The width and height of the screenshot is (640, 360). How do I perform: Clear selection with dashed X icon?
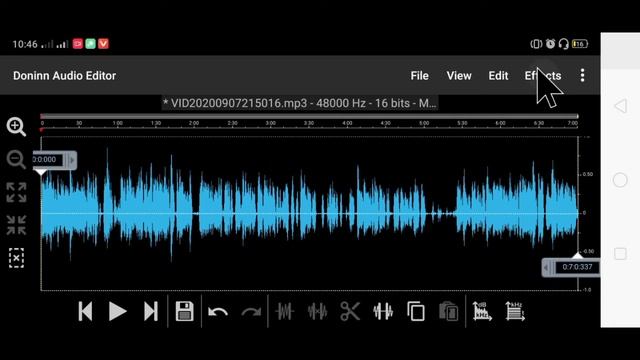(16, 258)
